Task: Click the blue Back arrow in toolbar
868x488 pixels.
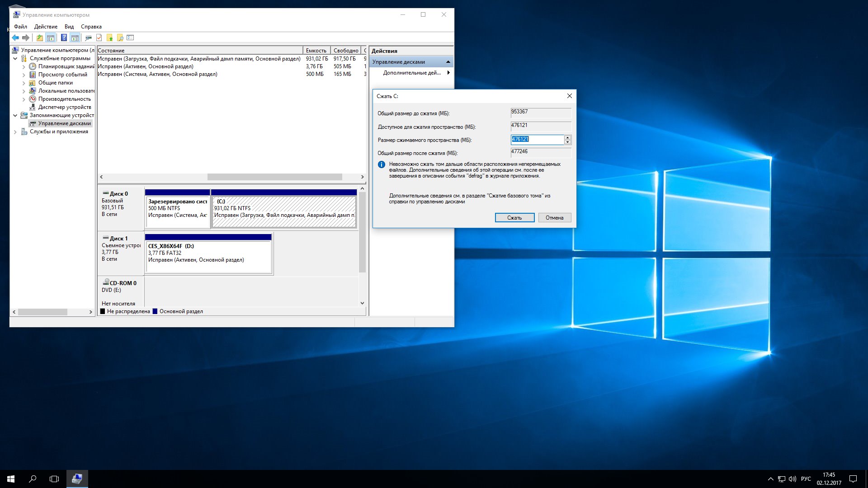Action: pos(15,38)
